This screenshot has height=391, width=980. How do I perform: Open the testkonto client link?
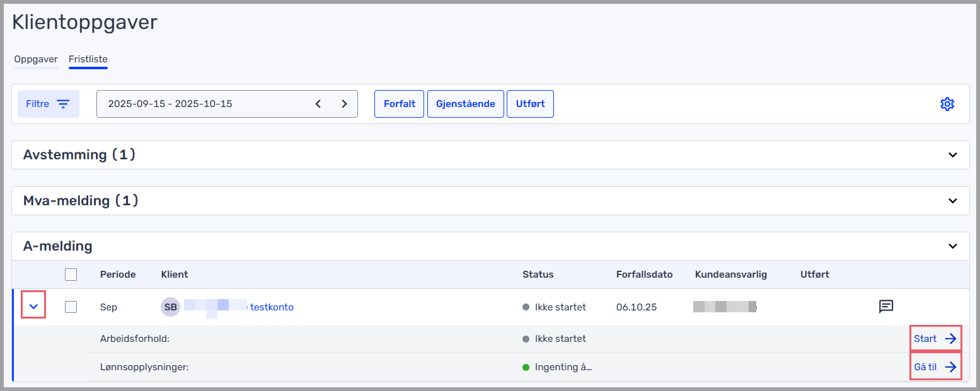click(x=272, y=307)
